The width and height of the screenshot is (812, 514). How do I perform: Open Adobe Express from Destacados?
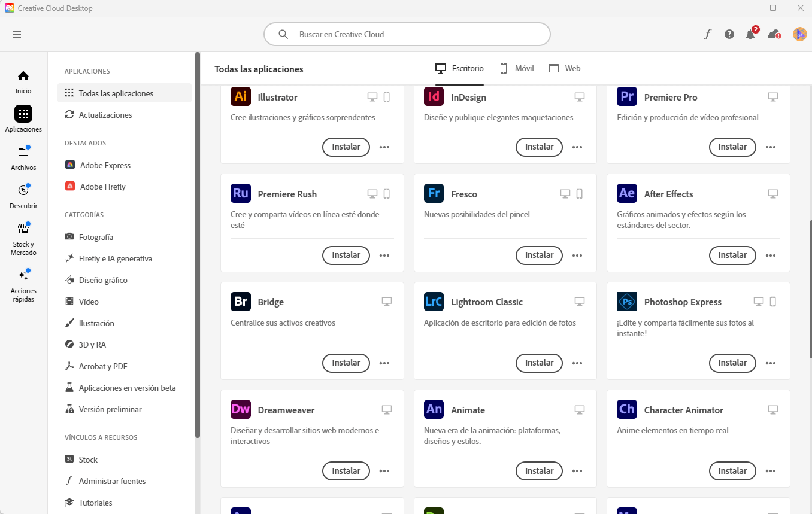pyautogui.click(x=125, y=165)
